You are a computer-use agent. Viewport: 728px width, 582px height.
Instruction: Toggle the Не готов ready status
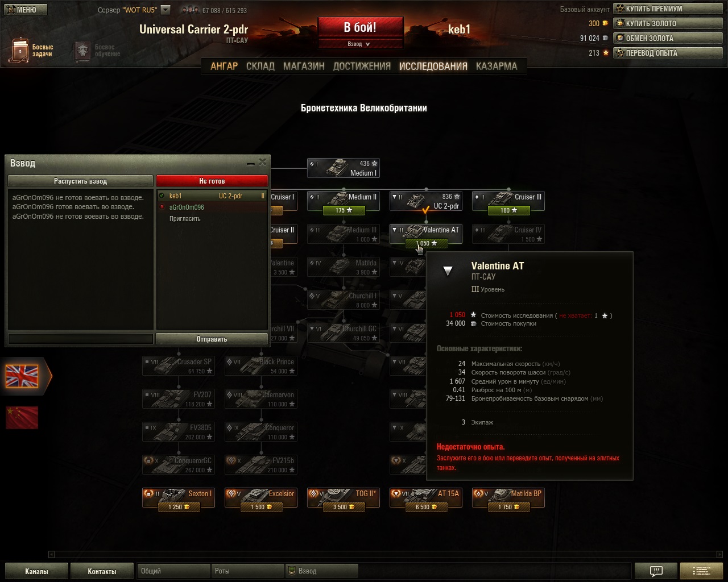212,181
